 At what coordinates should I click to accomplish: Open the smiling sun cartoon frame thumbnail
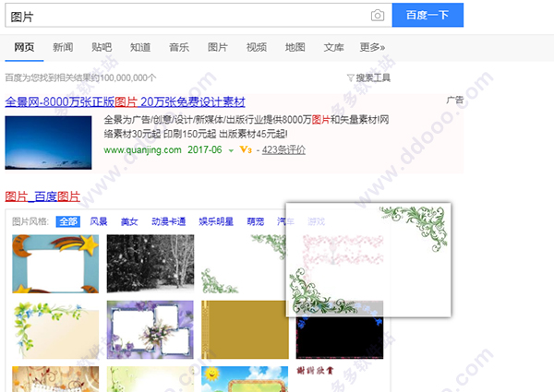(245, 379)
